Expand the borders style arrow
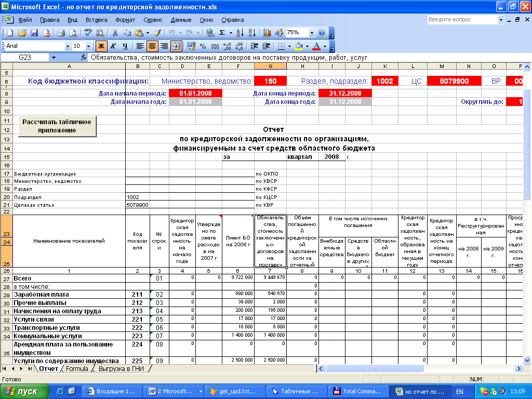 click(x=289, y=46)
